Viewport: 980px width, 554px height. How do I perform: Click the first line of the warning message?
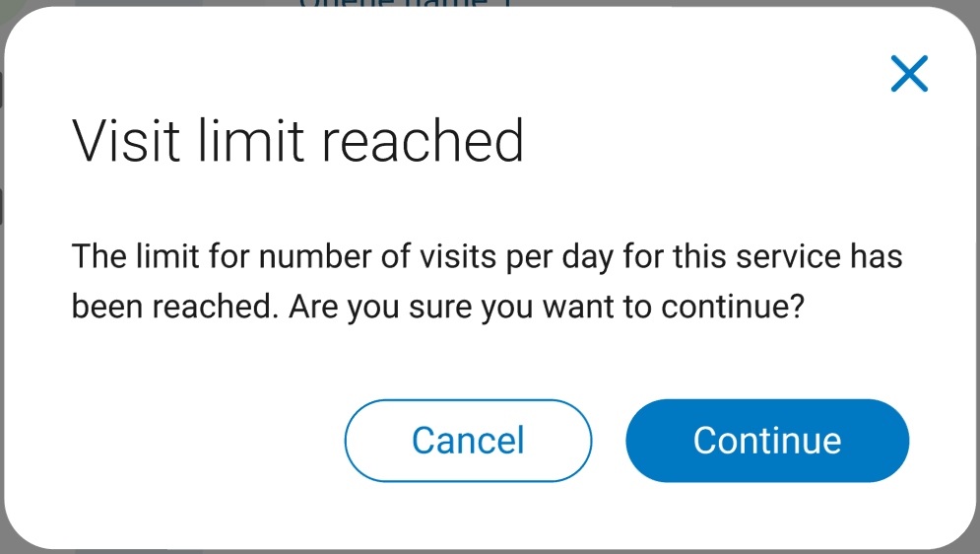(487, 258)
